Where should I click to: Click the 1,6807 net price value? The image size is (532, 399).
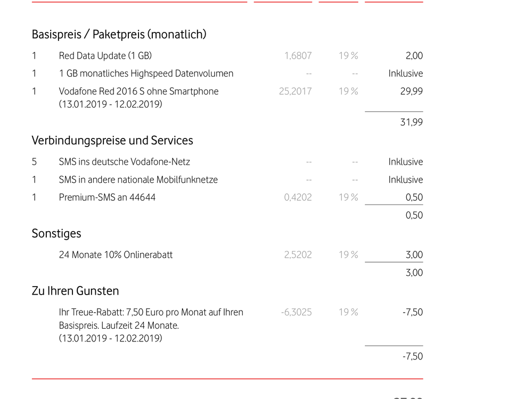pyautogui.click(x=298, y=56)
